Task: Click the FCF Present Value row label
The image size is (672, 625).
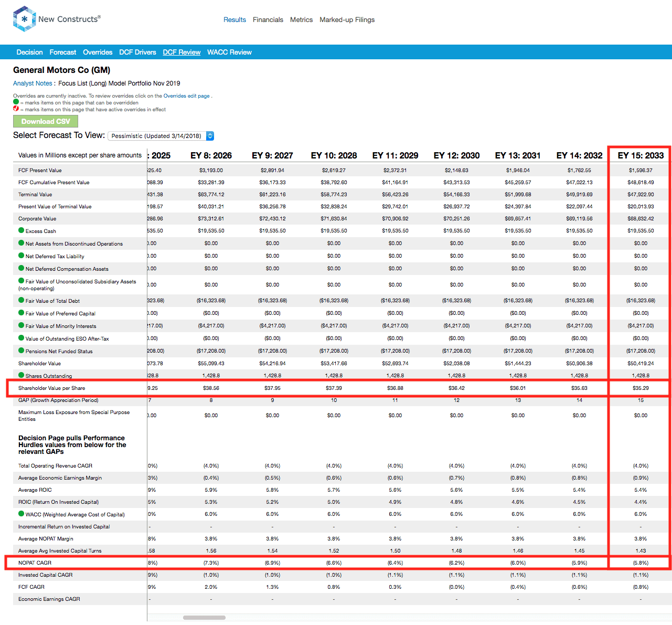Action: pyautogui.click(x=40, y=170)
